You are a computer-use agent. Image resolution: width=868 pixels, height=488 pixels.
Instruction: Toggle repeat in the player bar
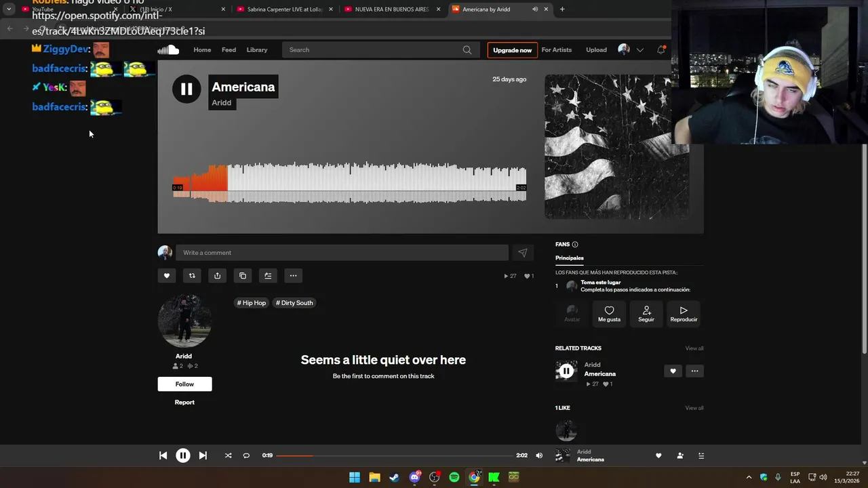point(246,455)
